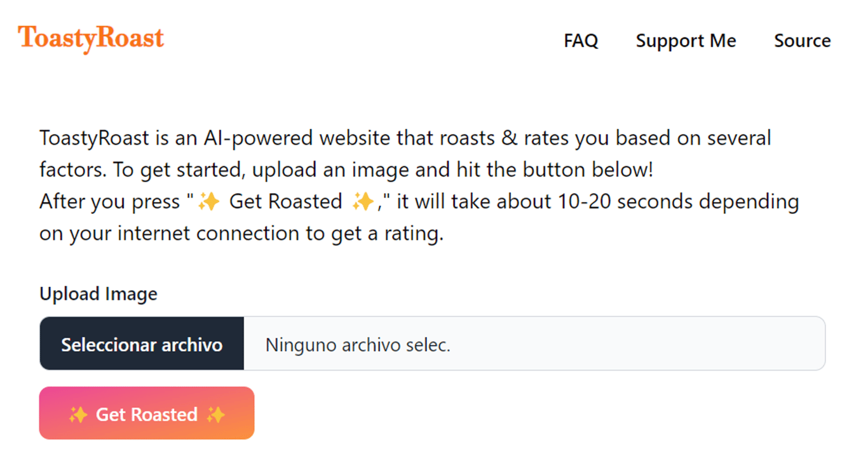Viewport: 868px width, 473px height.
Task: Click the empty right side of the file input field
Action: click(635, 343)
